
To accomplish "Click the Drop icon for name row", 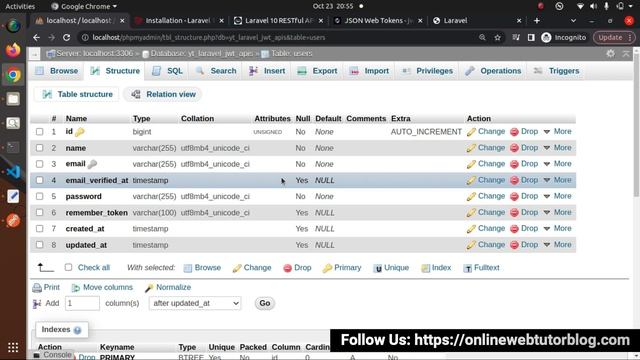I will click(x=514, y=148).
